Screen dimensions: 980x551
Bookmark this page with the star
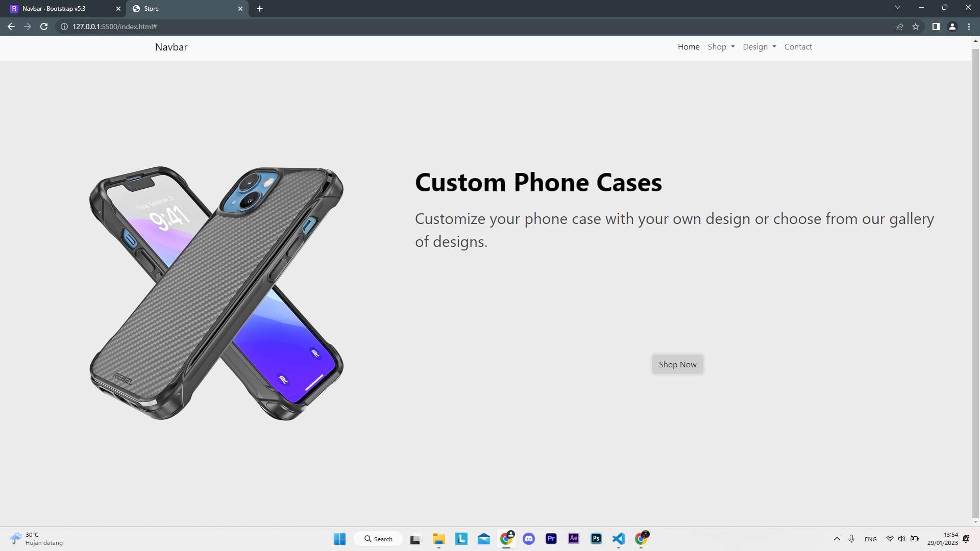[x=916, y=27]
